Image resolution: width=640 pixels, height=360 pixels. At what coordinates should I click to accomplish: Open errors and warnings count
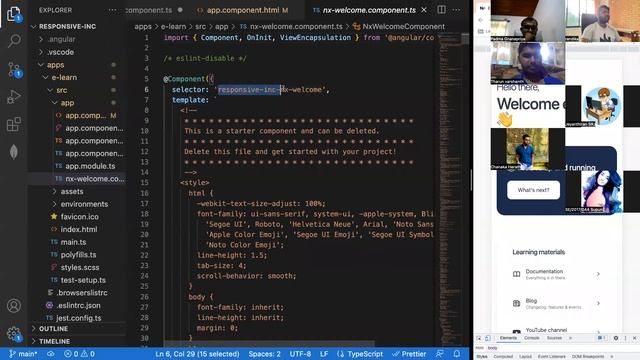pos(79,354)
